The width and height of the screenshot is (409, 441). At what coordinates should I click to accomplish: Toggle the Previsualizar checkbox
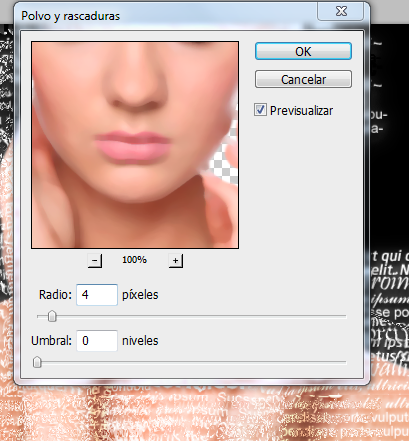[x=260, y=110]
